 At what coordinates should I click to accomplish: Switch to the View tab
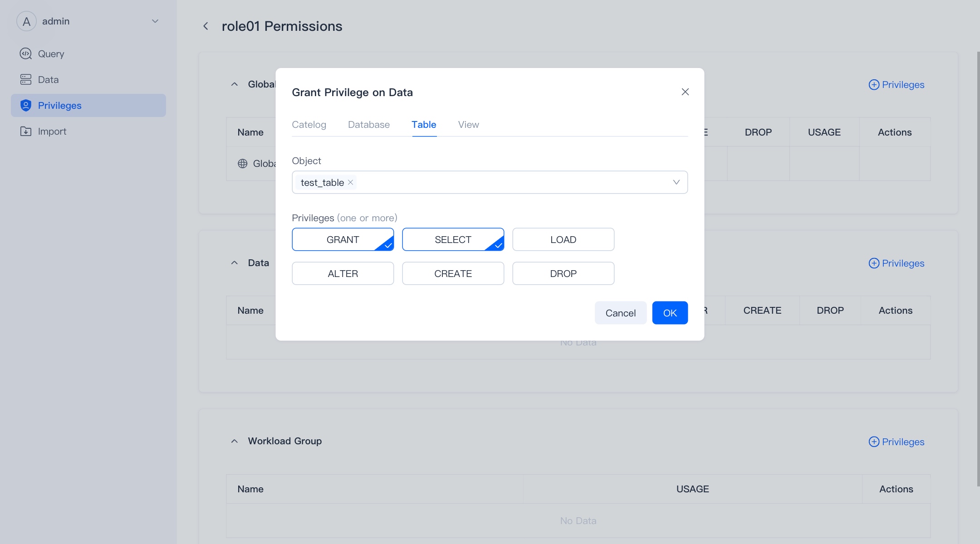[x=468, y=125]
